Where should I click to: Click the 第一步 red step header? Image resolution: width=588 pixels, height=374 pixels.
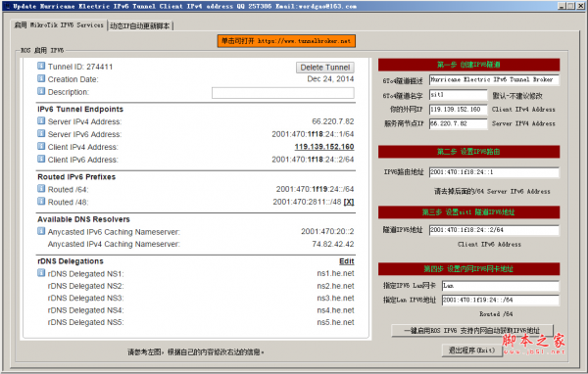coord(468,65)
